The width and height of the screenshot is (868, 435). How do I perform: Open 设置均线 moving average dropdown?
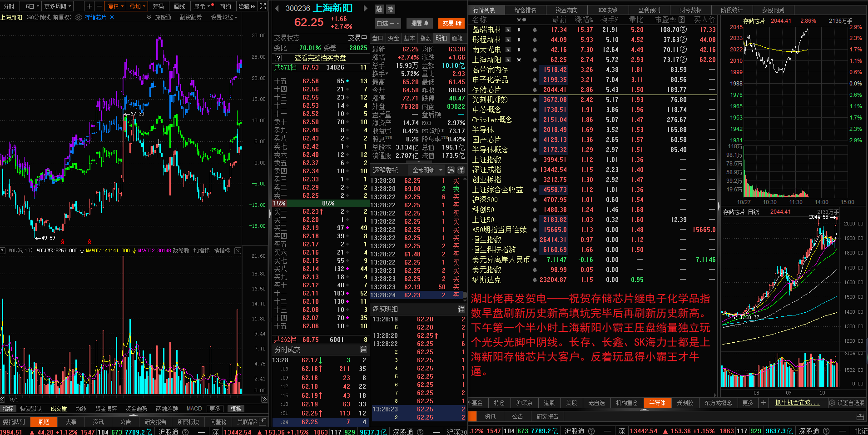(x=224, y=17)
